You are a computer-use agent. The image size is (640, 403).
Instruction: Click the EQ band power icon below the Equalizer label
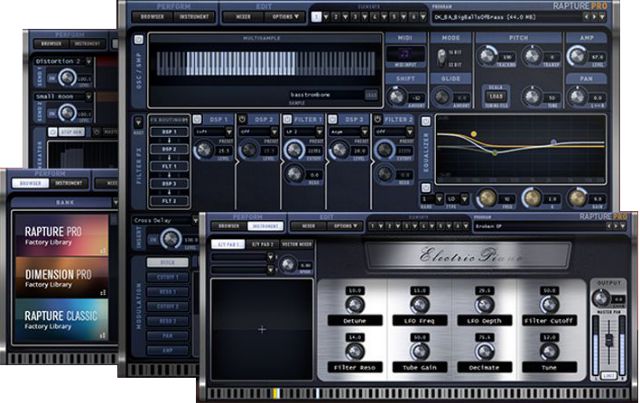(426, 187)
